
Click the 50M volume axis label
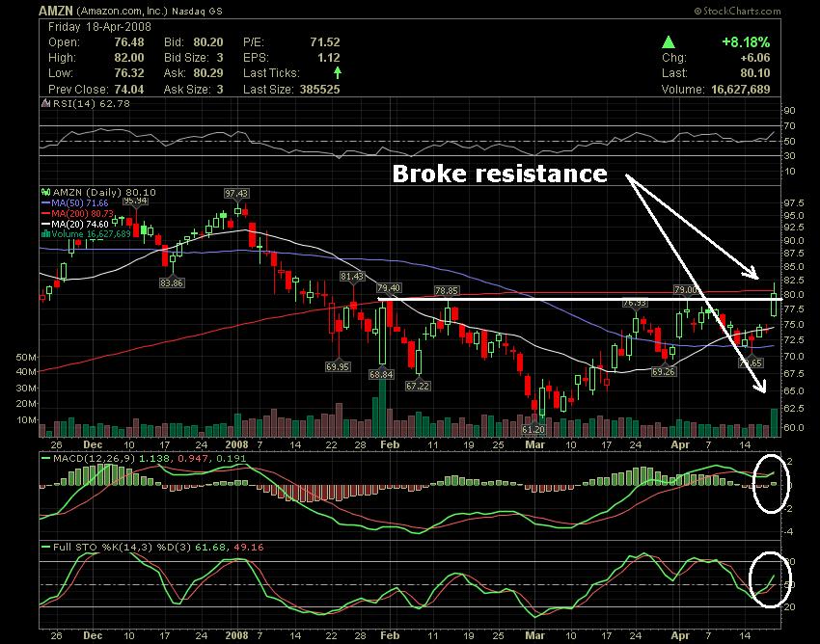click(x=26, y=357)
